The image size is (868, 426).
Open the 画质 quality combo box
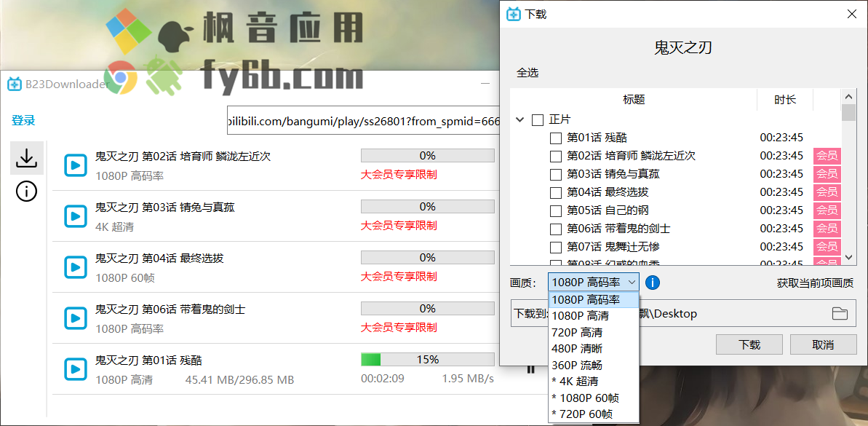(x=594, y=283)
